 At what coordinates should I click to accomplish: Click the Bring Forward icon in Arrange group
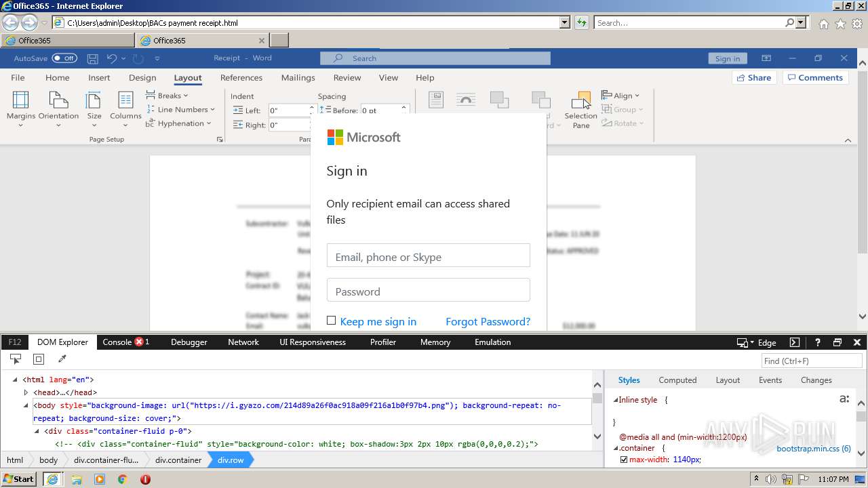[x=499, y=100]
